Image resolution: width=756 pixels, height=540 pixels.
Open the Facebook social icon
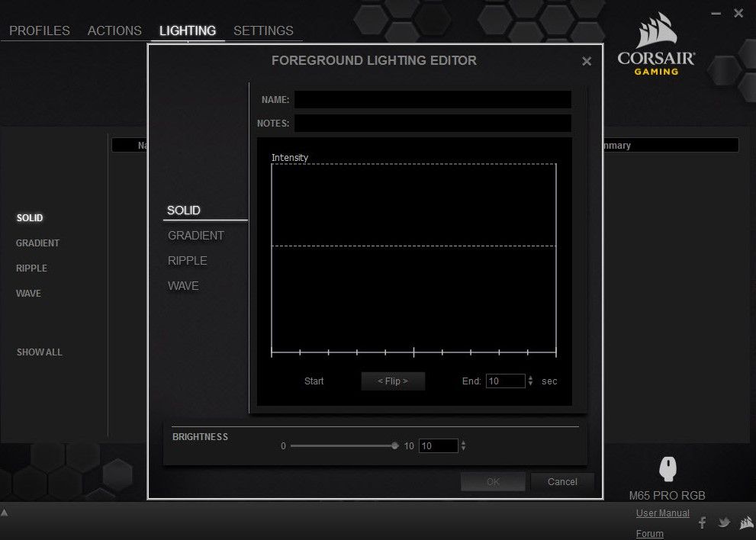pyautogui.click(x=703, y=522)
